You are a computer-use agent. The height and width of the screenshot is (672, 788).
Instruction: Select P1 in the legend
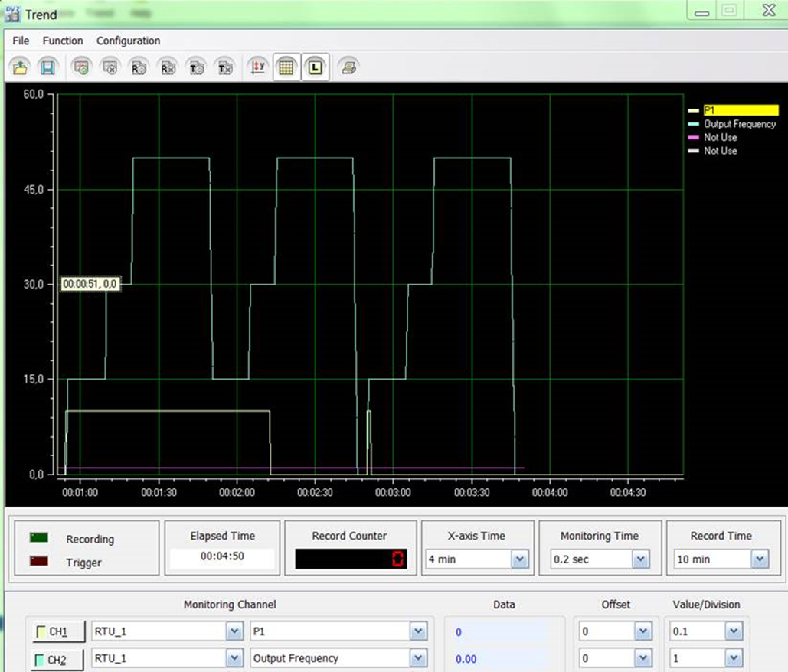tap(741, 109)
